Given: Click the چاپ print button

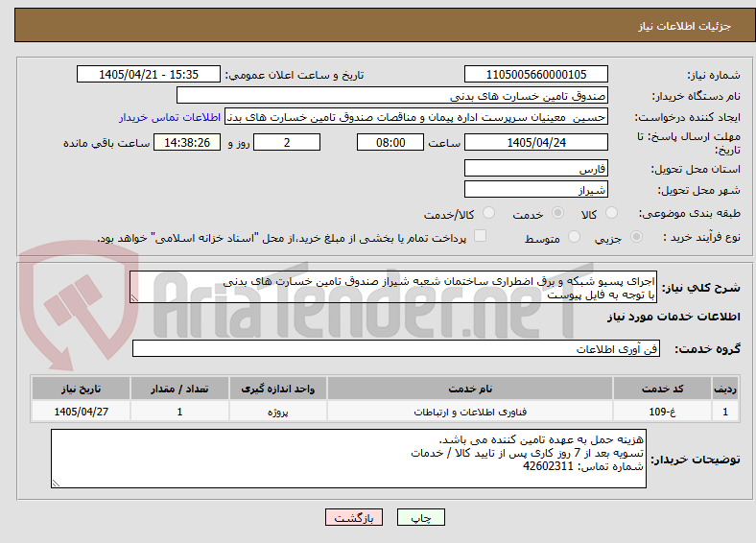Looking at the screenshot, I should click(420, 517).
